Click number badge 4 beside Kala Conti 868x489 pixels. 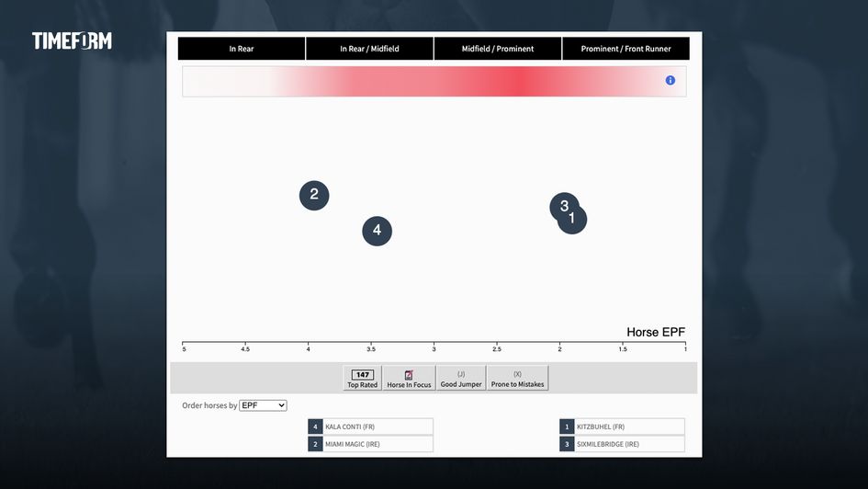click(315, 426)
